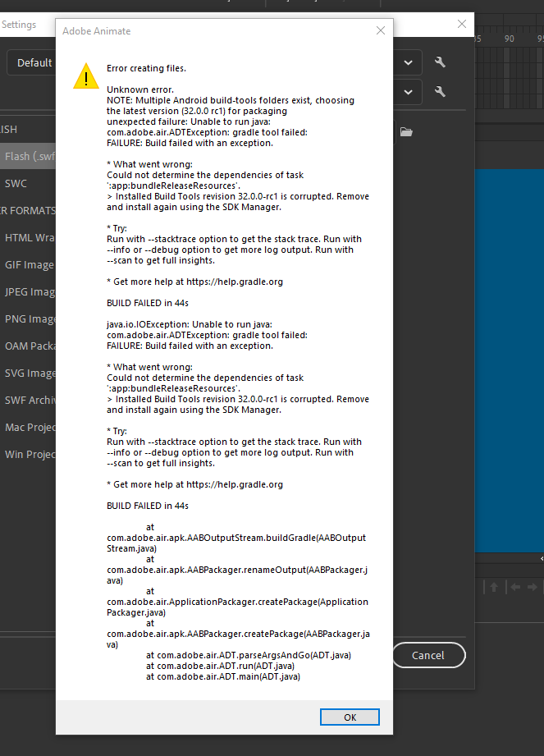Screen dimensions: 544x756
Task: Select OAM Package format
Action: 28,346
